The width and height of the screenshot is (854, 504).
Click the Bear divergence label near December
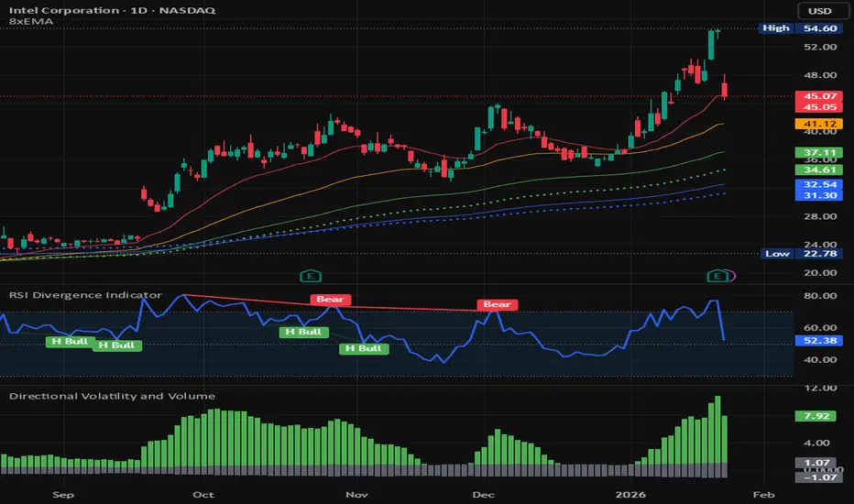(498, 304)
